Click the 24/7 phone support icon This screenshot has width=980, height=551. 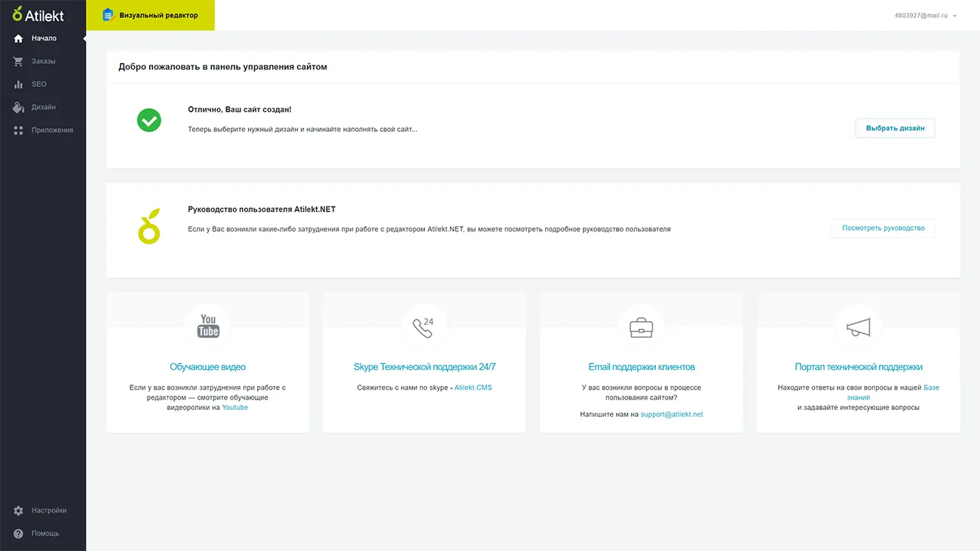point(424,327)
